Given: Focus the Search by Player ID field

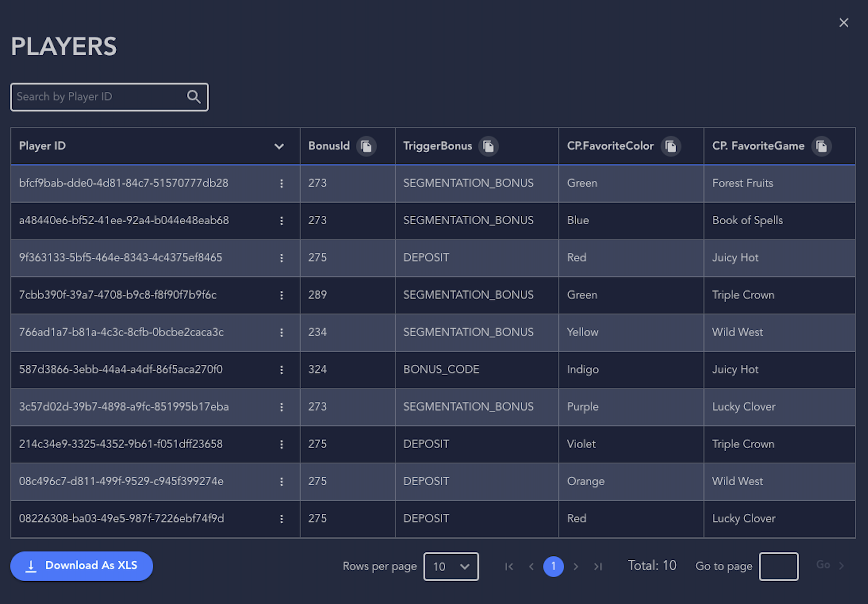Looking at the screenshot, I should point(99,96).
